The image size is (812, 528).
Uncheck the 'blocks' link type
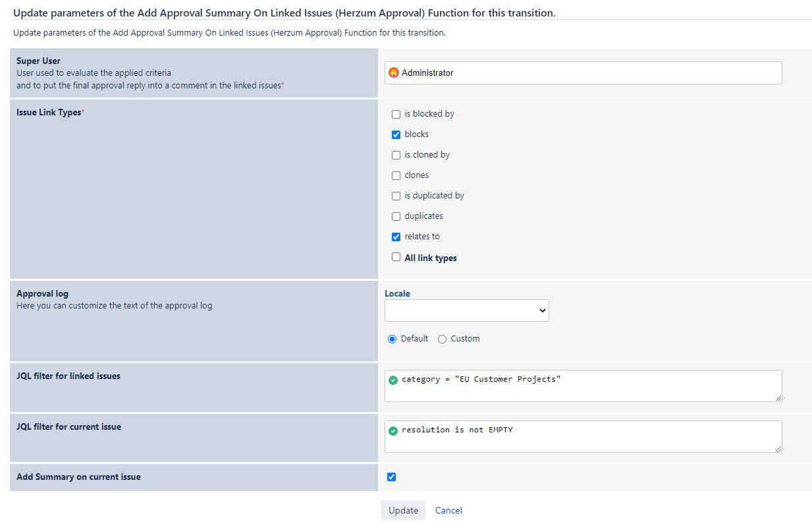pos(396,134)
